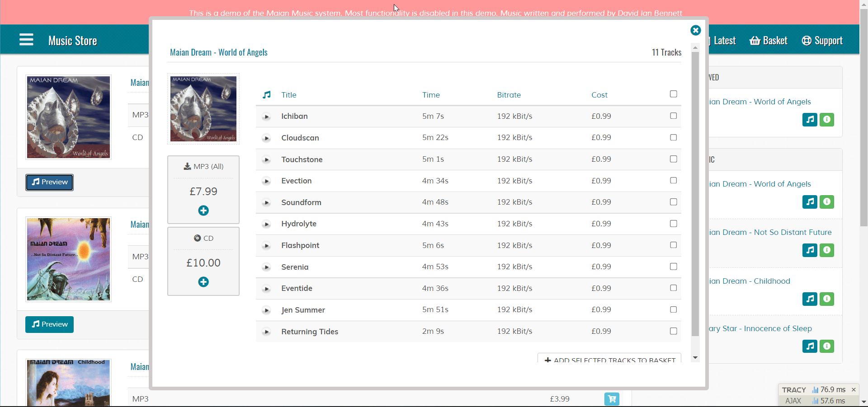
Task: Click the popup scrollbar down arrow
Action: pos(695,358)
